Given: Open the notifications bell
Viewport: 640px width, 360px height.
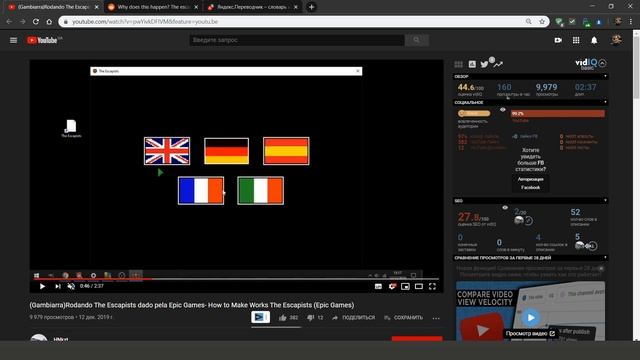Looking at the screenshot, I should [x=594, y=40].
